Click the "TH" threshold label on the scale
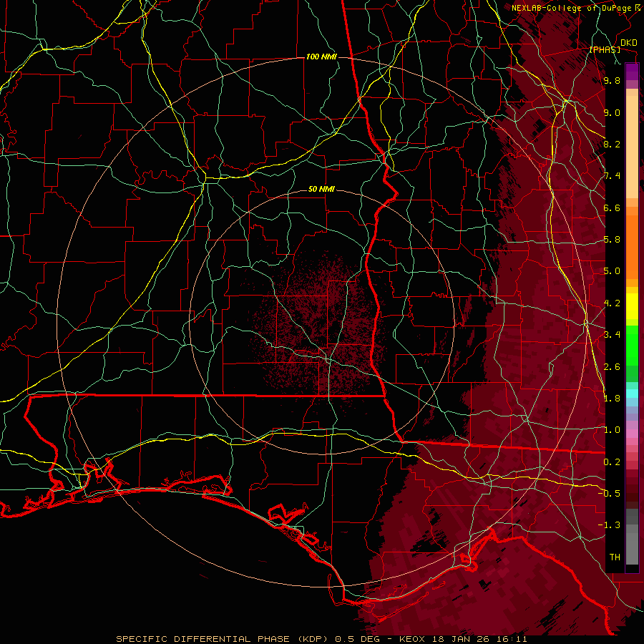The height and width of the screenshot is (644, 644). point(615,557)
